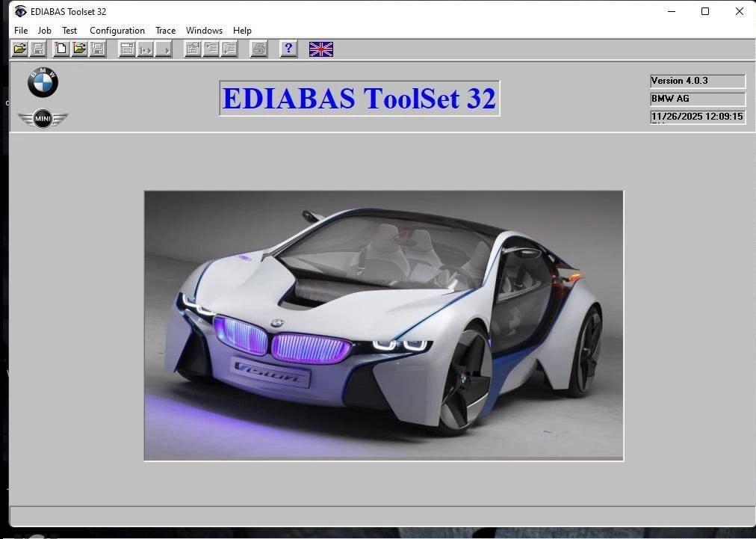Click the plain open-folder toolbar icon beside the BMW-side edge

pos(19,49)
